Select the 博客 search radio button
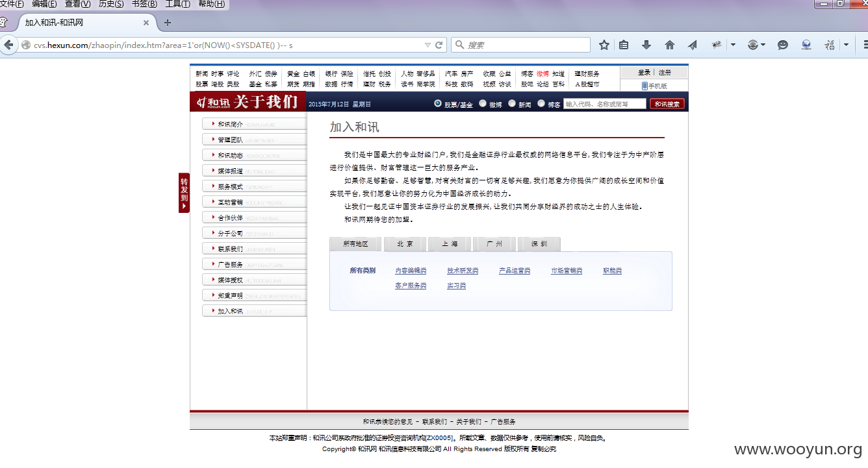868x468 pixels. click(x=541, y=103)
